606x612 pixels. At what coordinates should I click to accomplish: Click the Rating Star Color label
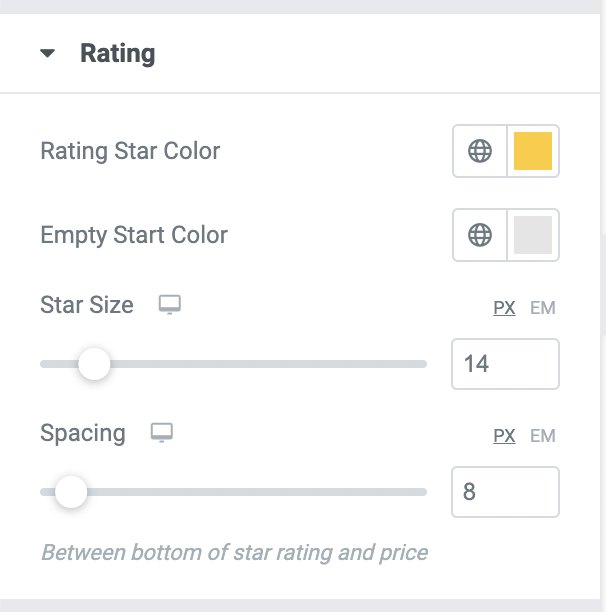click(x=130, y=151)
